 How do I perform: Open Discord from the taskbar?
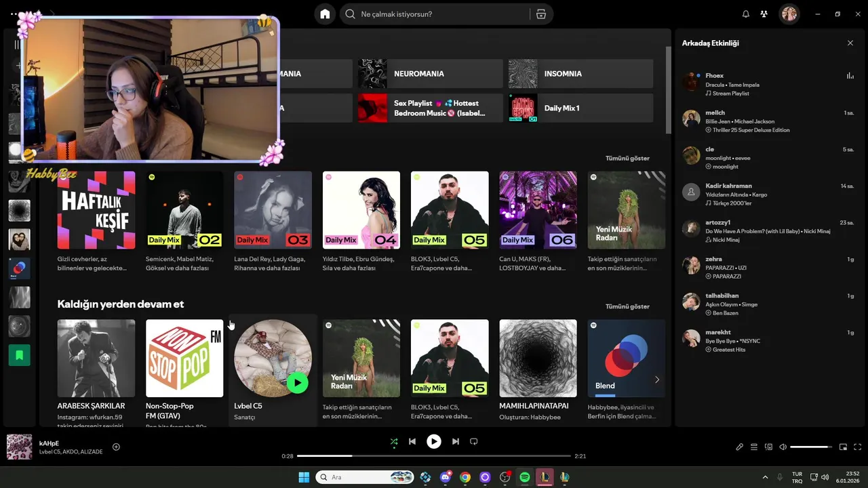click(445, 477)
